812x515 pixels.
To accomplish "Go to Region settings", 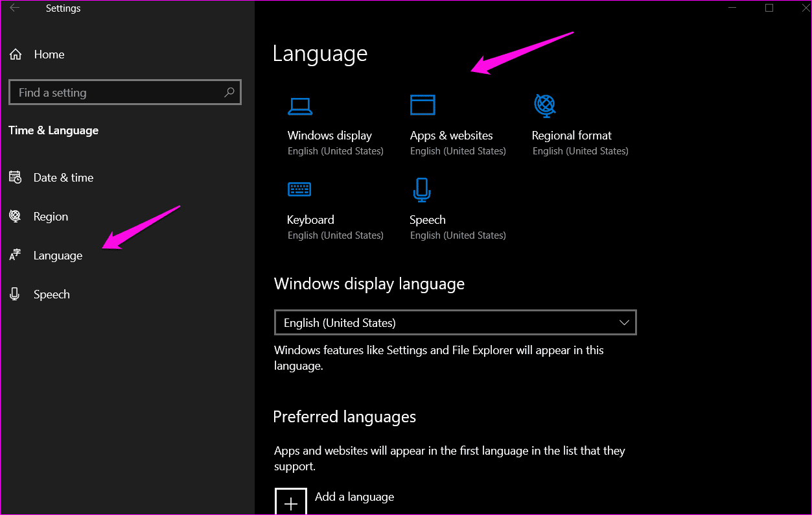I will (51, 217).
